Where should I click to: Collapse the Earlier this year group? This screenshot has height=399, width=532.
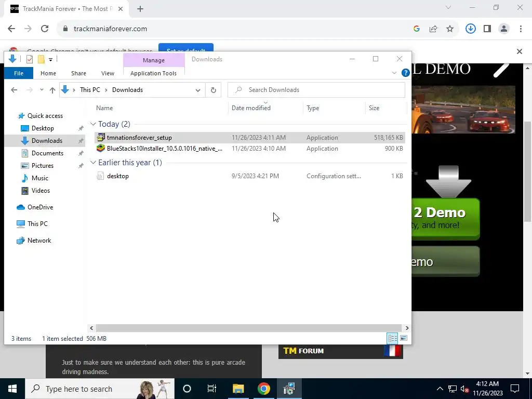click(x=93, y=163)
